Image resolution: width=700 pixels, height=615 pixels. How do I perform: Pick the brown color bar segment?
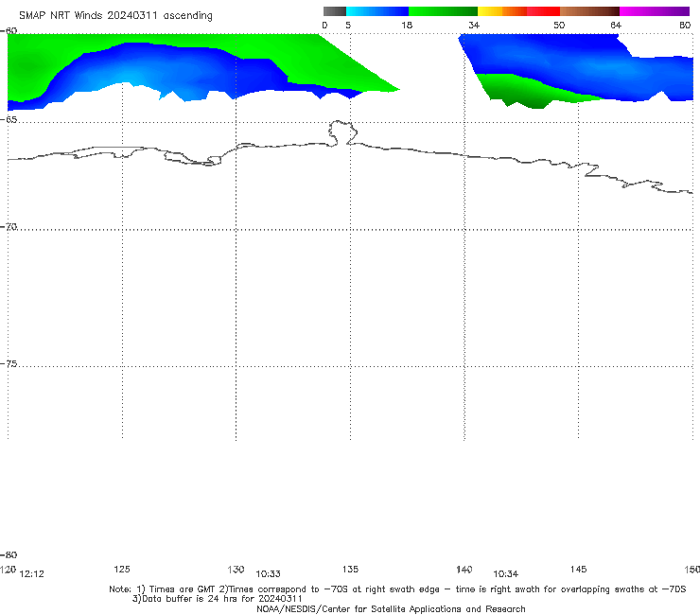[x=589, y=11]
